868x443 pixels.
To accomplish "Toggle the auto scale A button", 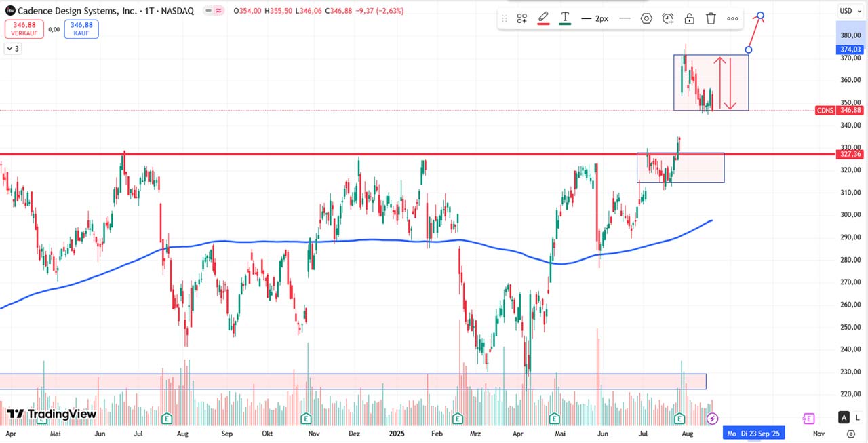I will (844, 417).
